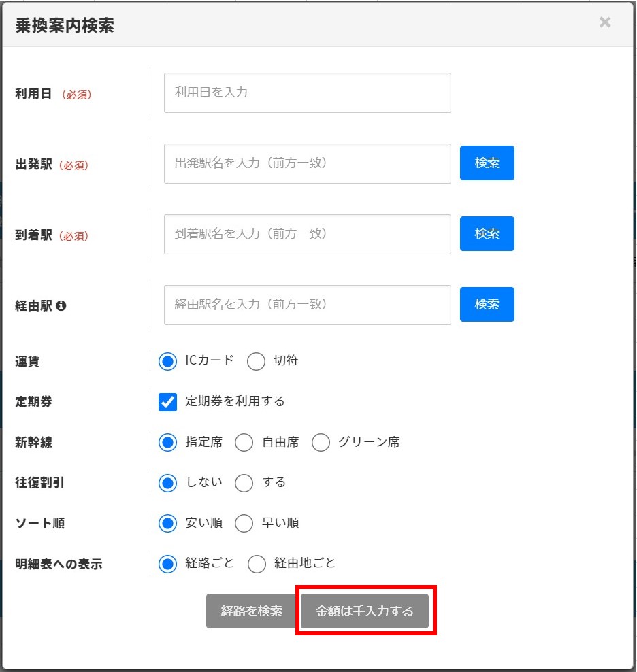Viewport: 637px width, 672px height.
Task: Select the ICカード fare option
Action: [x=167, y=362]
